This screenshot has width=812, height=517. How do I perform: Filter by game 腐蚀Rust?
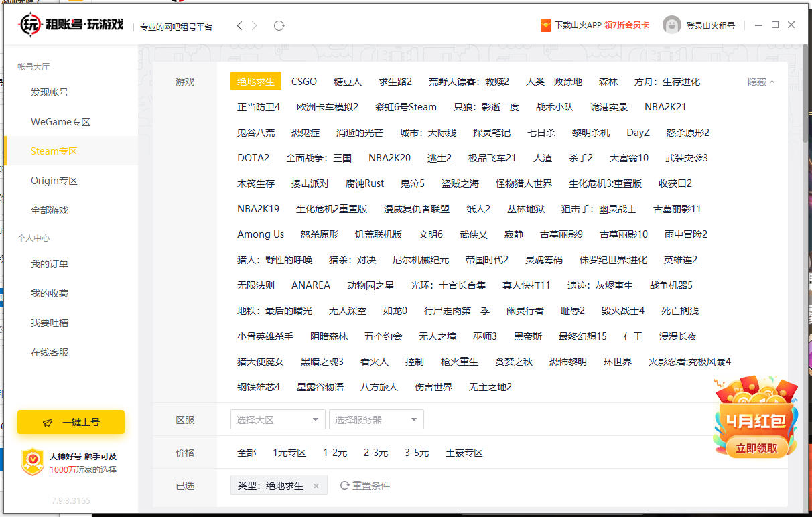point(365,183)
